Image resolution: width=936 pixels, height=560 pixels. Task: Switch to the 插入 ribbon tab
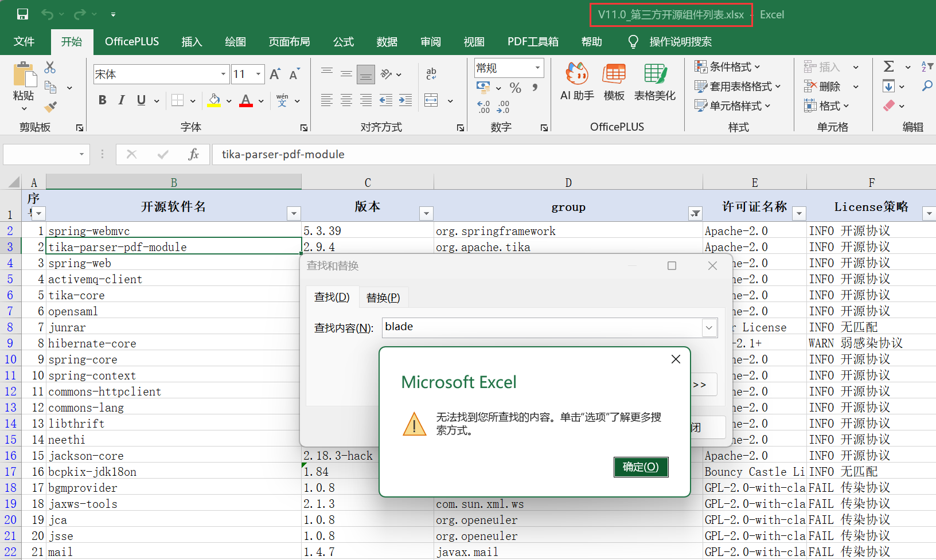pyautogui.click(x=192, y=42)
